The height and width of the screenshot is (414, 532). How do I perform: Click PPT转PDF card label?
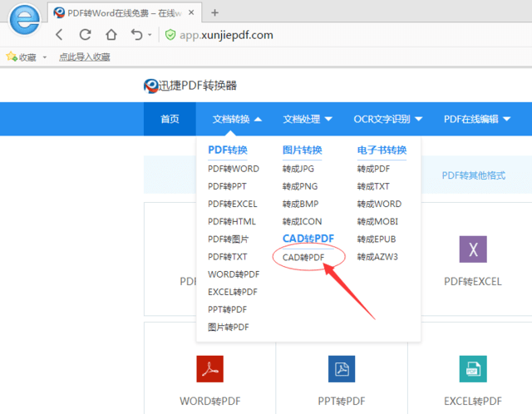tap(342, 402)
